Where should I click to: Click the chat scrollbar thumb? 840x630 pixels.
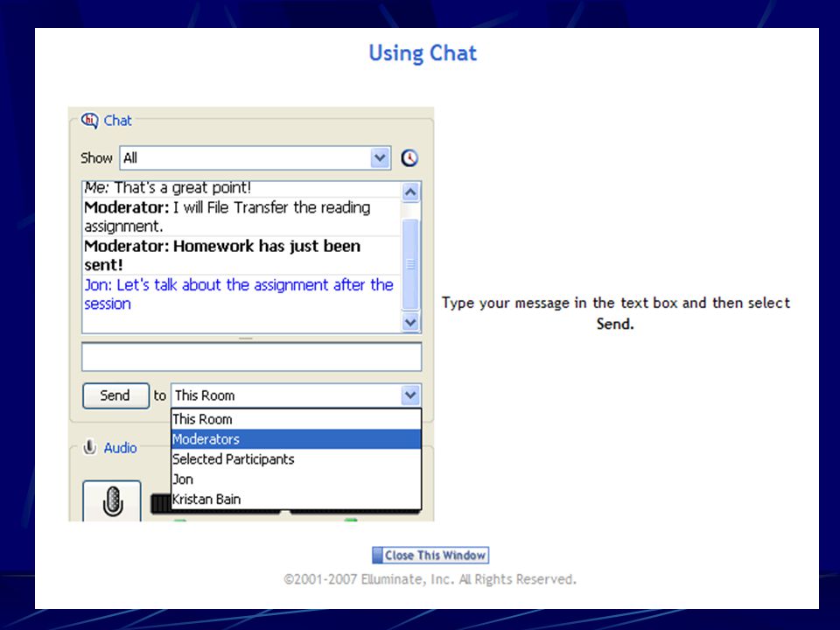tap(411, 263)
